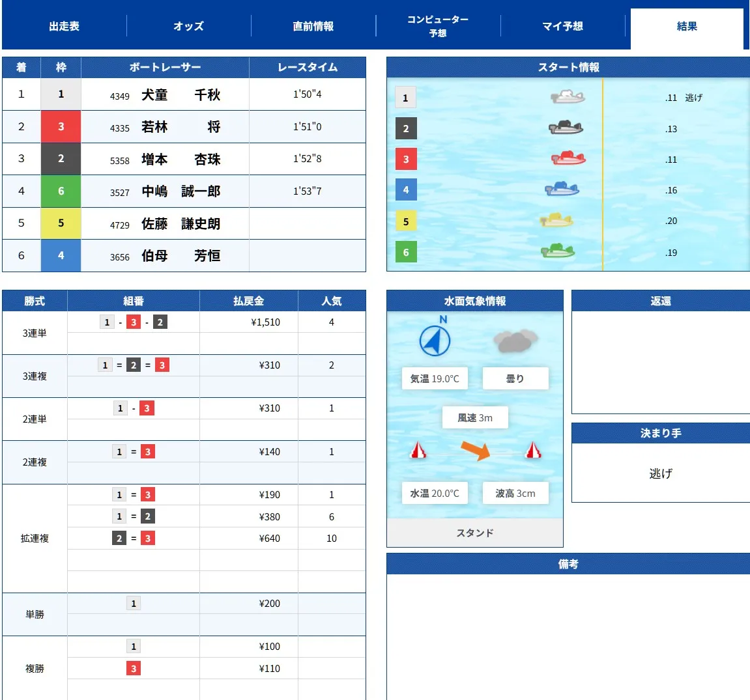
Task: Switch to the コンピューター予想 tab
Action: coord(437,25)
